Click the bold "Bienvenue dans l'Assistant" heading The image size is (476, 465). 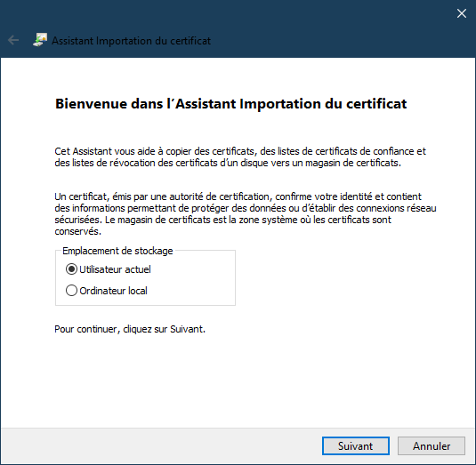click(x=230, y=104)
